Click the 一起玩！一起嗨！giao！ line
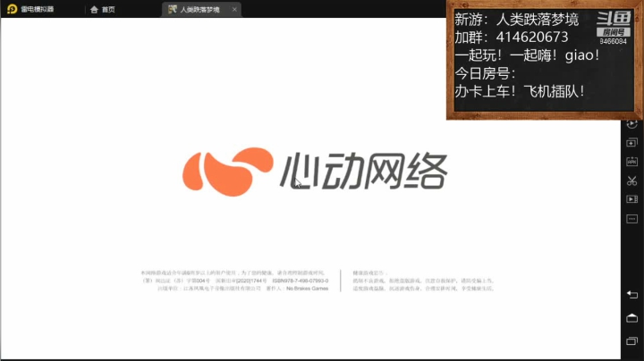This screenshot has height=361, width=644. [x=527, y=55]
